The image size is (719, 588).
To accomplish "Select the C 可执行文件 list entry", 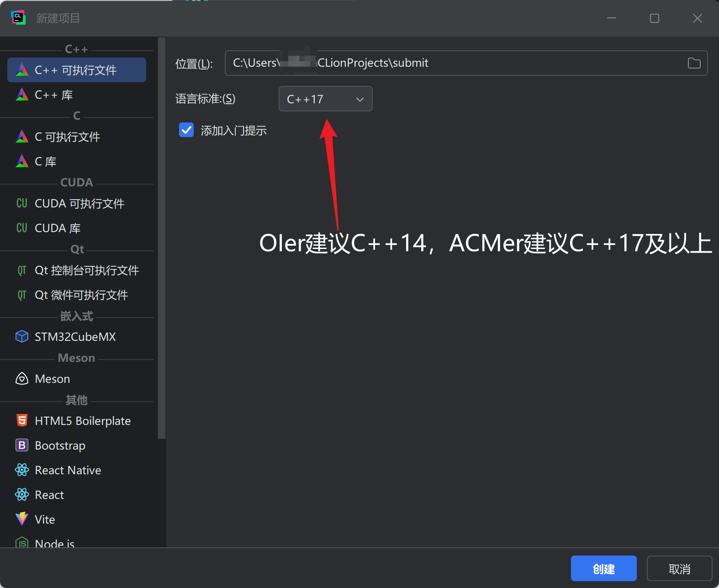I will pyautogui.click(x=77, y=137).
